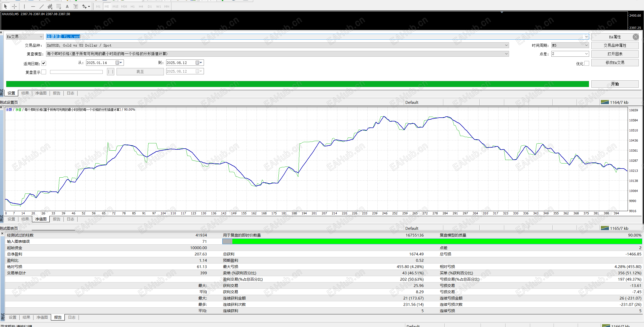
Task: Select the cursor arrow tool
Action: coord(6,6)
